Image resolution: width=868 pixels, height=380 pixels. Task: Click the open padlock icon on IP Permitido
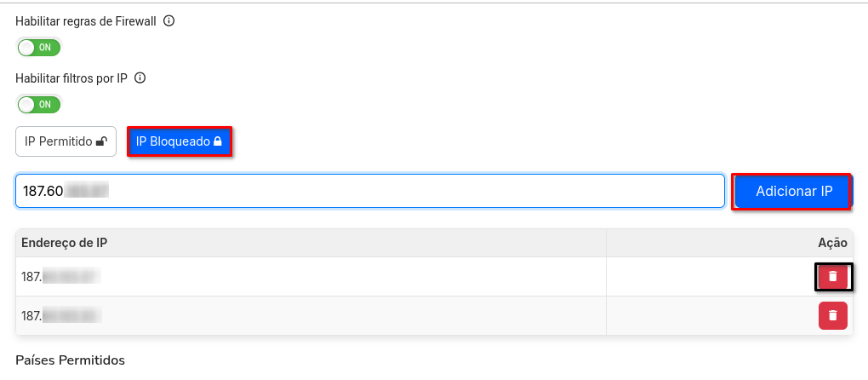click(x=101, y=141)
